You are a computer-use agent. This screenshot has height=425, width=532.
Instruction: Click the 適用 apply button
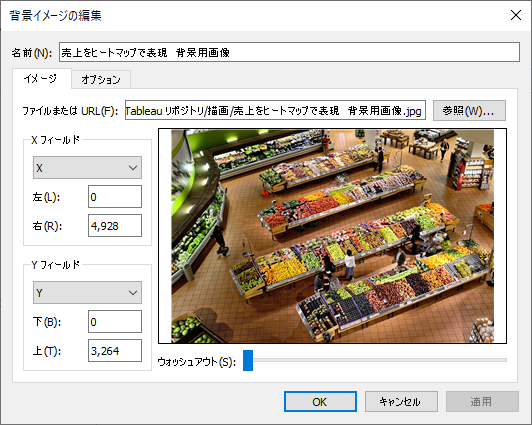[482, 402]
